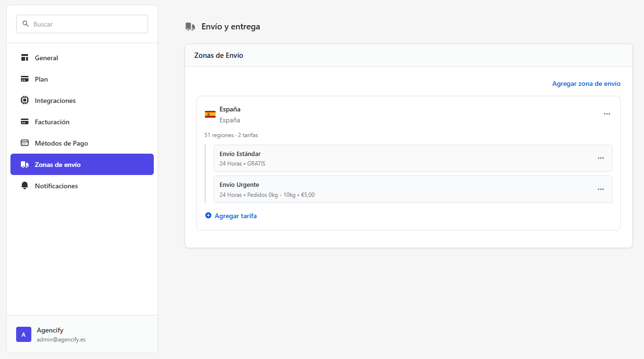Click the 'Pedidos 0kg - 10kg • €5,00' text
The width and height of the screenshot is (644, 359).
(x=281, y=195)
